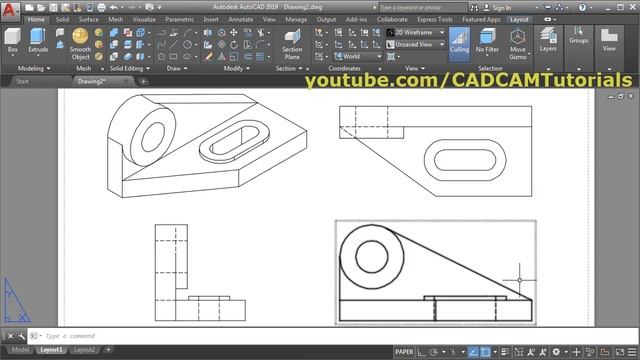Toggle 2D object snap in status bar

(485, 352)
